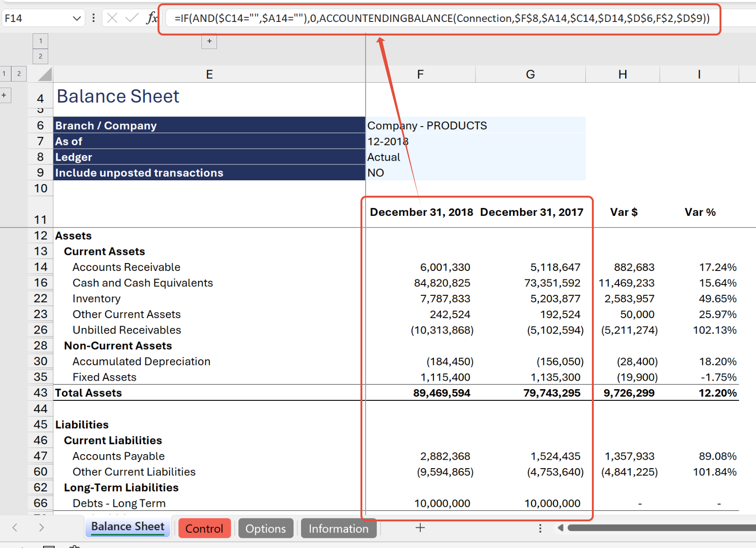Select column G header
Viewport: 756px width, 548px height.
click(530, 74)
